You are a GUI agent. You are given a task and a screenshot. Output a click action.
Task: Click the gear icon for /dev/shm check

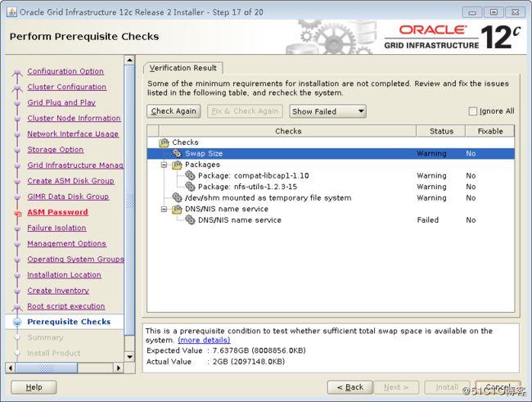pos(177,197)
